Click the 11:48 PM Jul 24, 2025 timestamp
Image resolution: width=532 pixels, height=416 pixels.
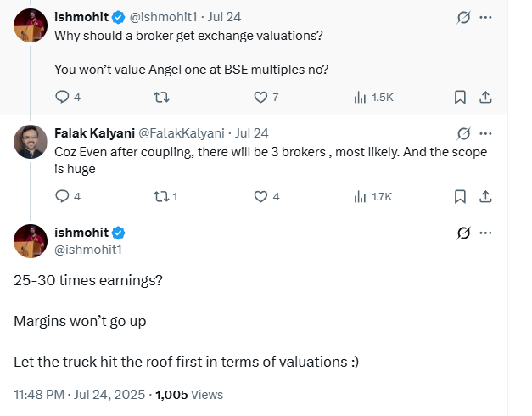[79, 394]
